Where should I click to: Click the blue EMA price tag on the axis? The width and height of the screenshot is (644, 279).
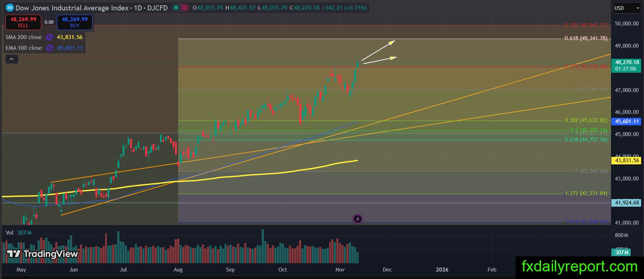627,121
